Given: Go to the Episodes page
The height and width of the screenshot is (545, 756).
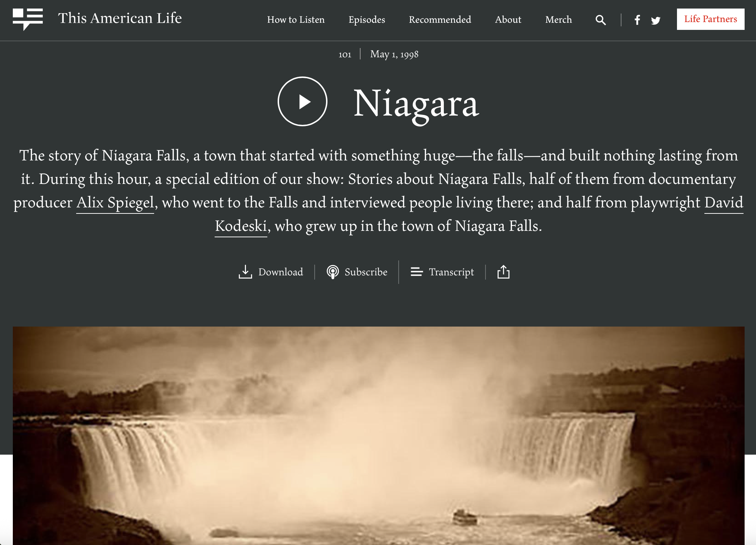Looking at the screenshot, I should click(367, 20).
